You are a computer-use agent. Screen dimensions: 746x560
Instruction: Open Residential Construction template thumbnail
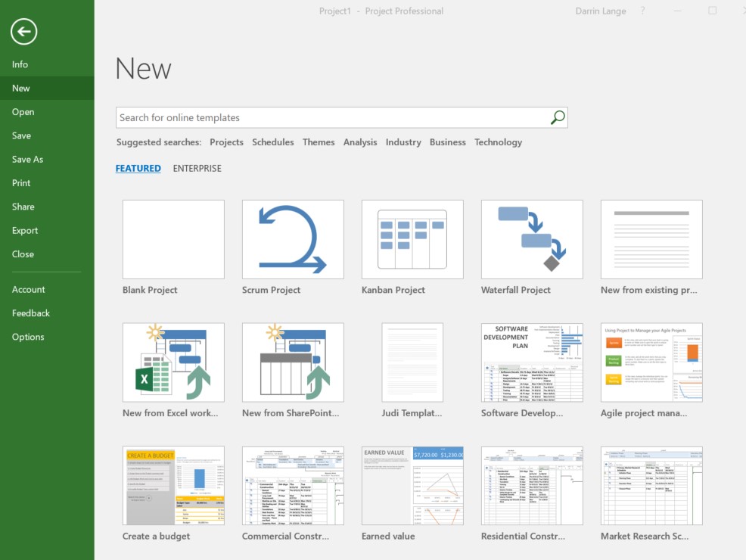pos(532,485)
